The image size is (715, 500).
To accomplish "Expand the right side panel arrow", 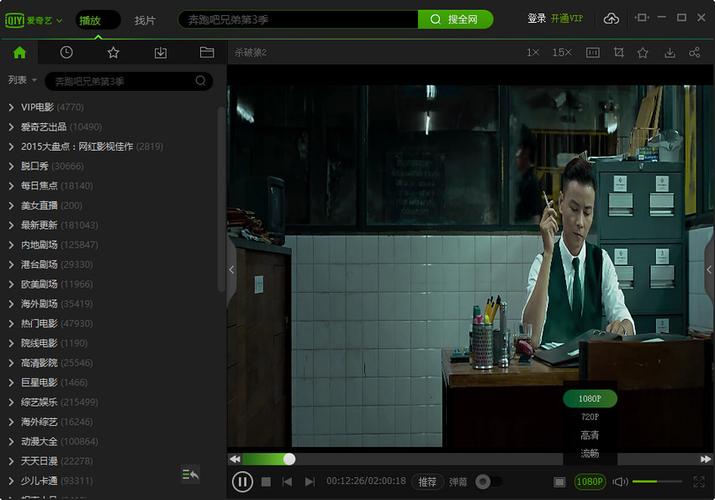I will pyautogui.click(x=709, y=270).
